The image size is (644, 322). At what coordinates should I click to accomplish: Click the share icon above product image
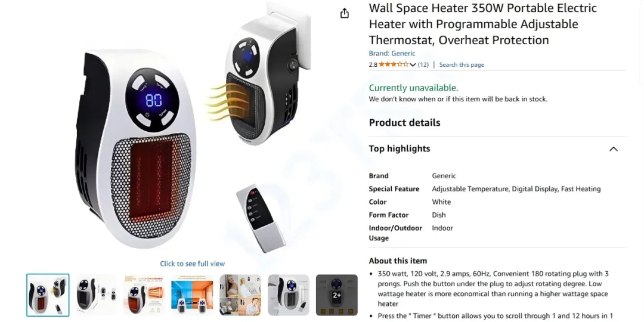(345, 14)
